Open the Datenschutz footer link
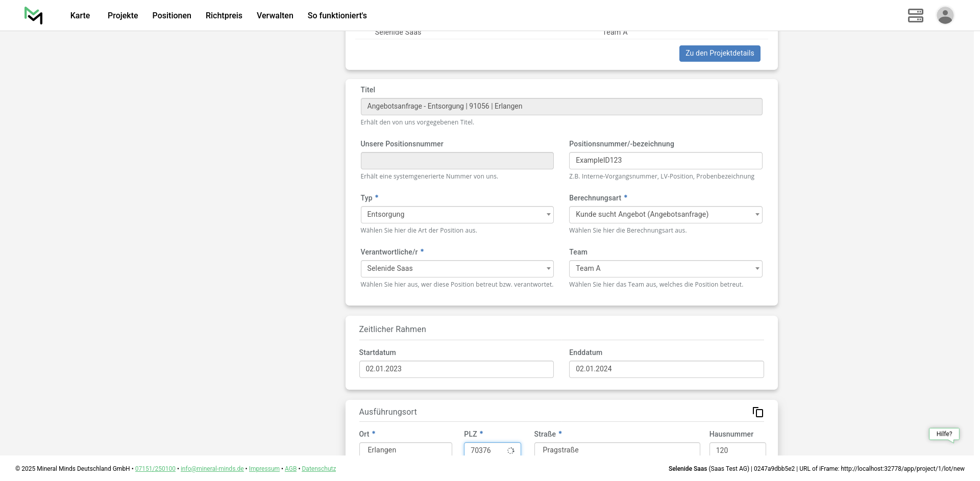980x481 pixels. [x=318, y=469]
